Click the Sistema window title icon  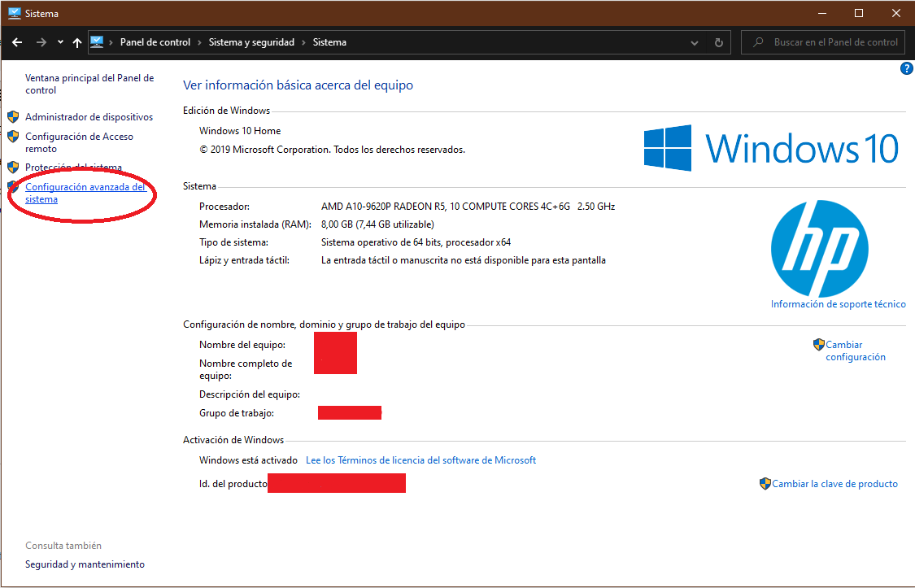pos(15,13)
